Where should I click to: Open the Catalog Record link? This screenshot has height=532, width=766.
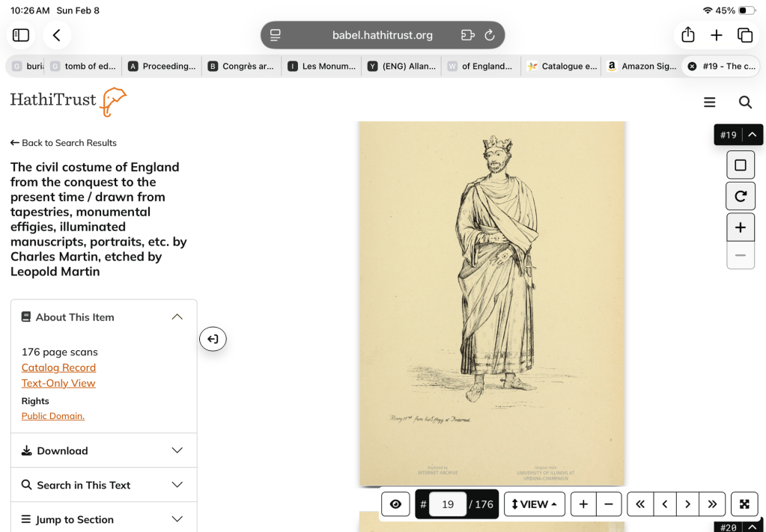[58, 367]
